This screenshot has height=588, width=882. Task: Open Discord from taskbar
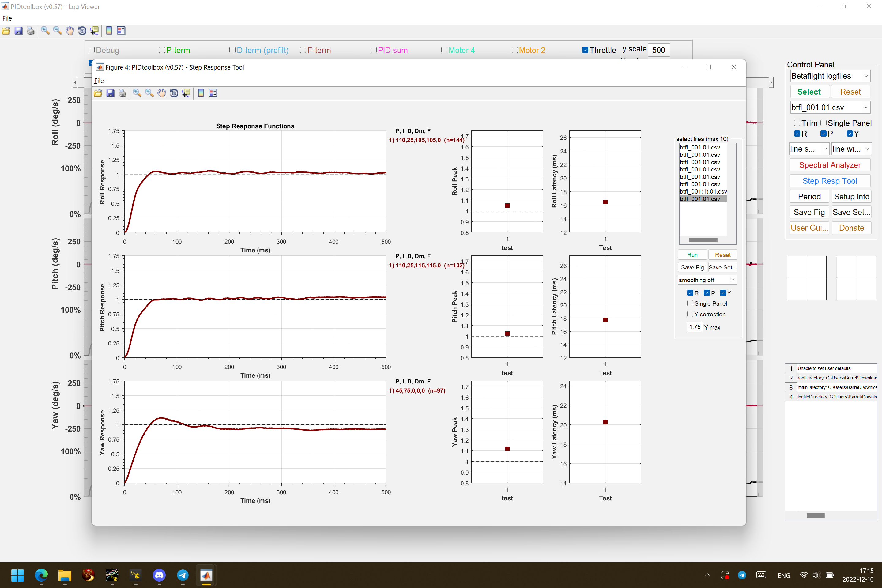point(159,575)
